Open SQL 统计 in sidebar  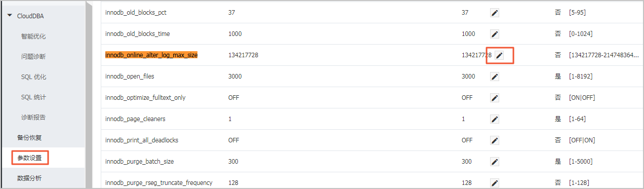[33, 97]
